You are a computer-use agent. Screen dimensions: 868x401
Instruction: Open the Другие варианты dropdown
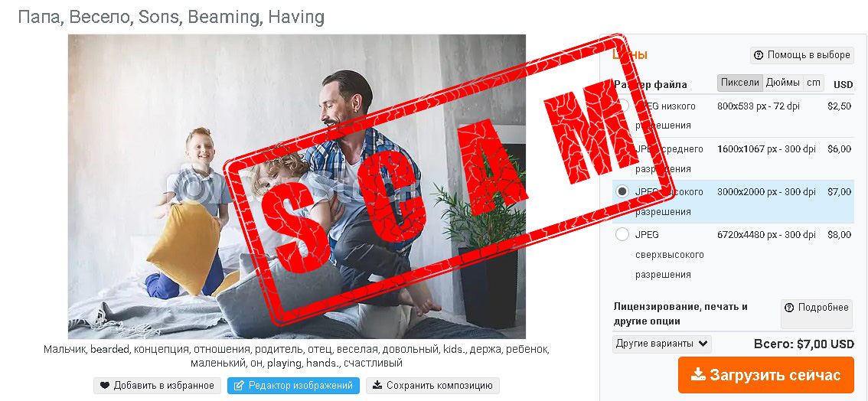pos(661,344)
